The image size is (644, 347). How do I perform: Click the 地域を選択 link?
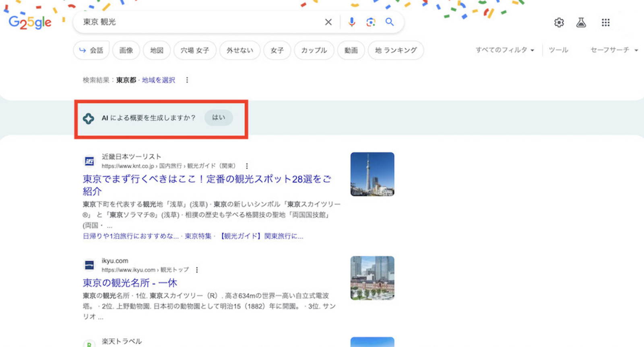pyautogui.click(x=159, y=80)
